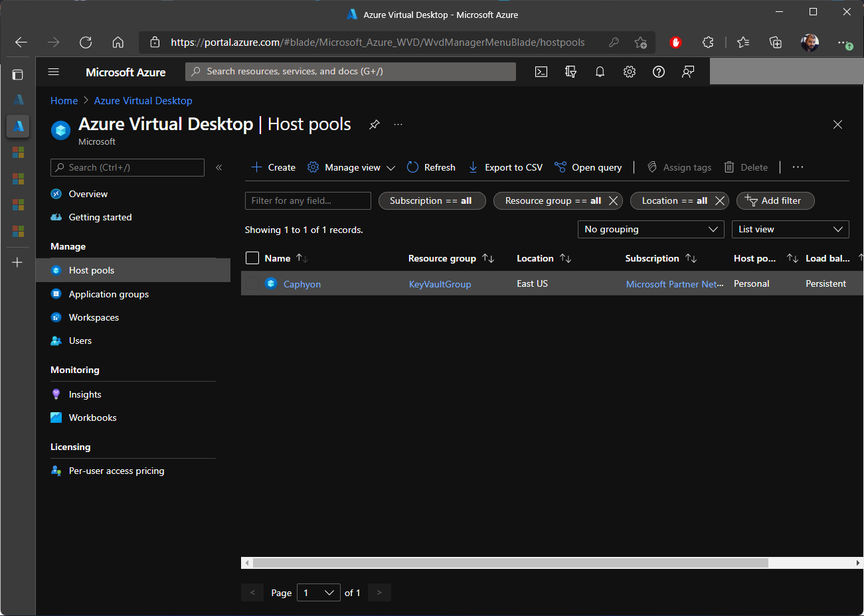
Task: Click the horizontal scrollbar of the table
Action: [x=510, y=563]
